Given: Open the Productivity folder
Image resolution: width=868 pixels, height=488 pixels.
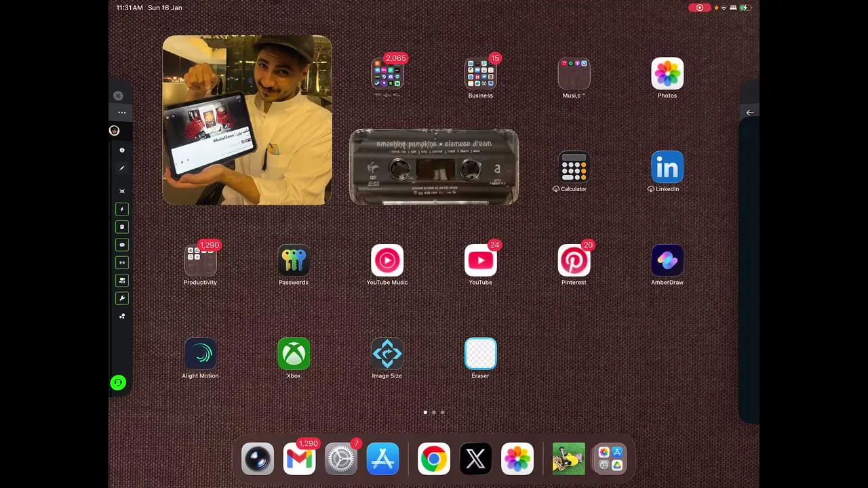Looking at the screenshot, I should coord(200,261).
